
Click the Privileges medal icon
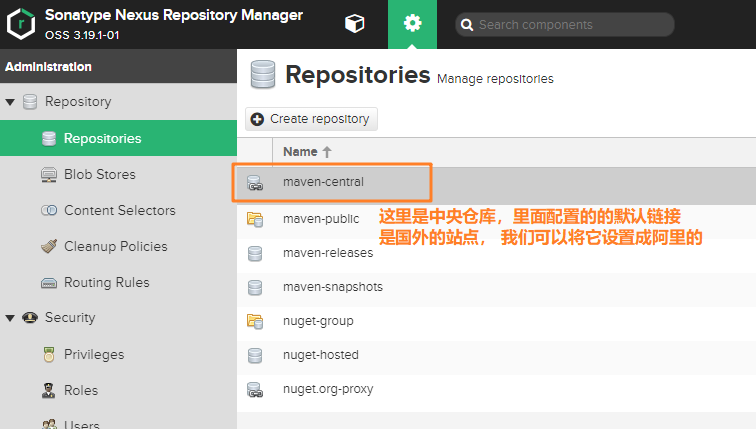(49, 354)
